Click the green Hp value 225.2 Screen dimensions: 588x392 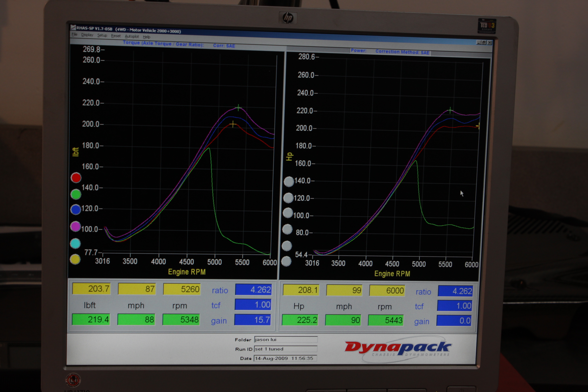(300, 320)
